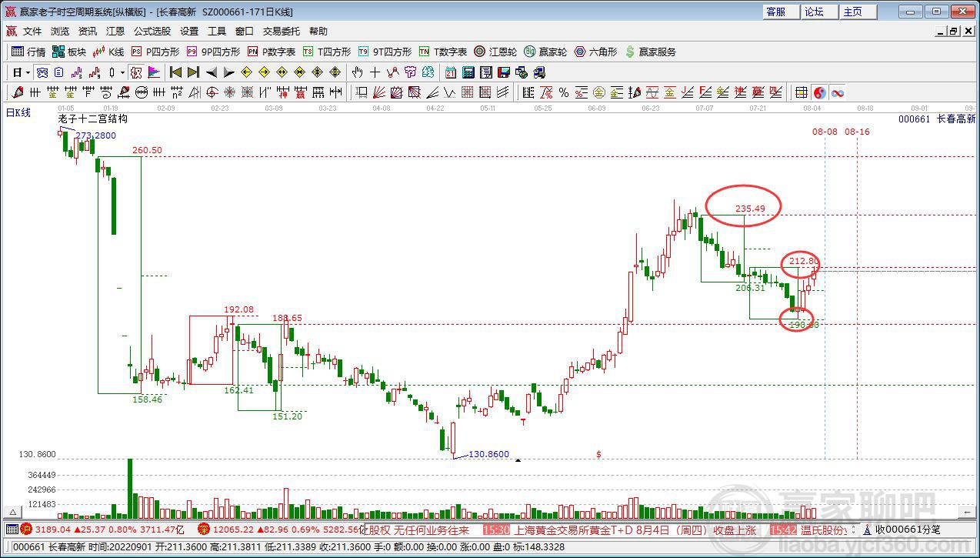Open the 板块 sector view
Viewport: 980px width, 558px height.
[x=69, y=52]
